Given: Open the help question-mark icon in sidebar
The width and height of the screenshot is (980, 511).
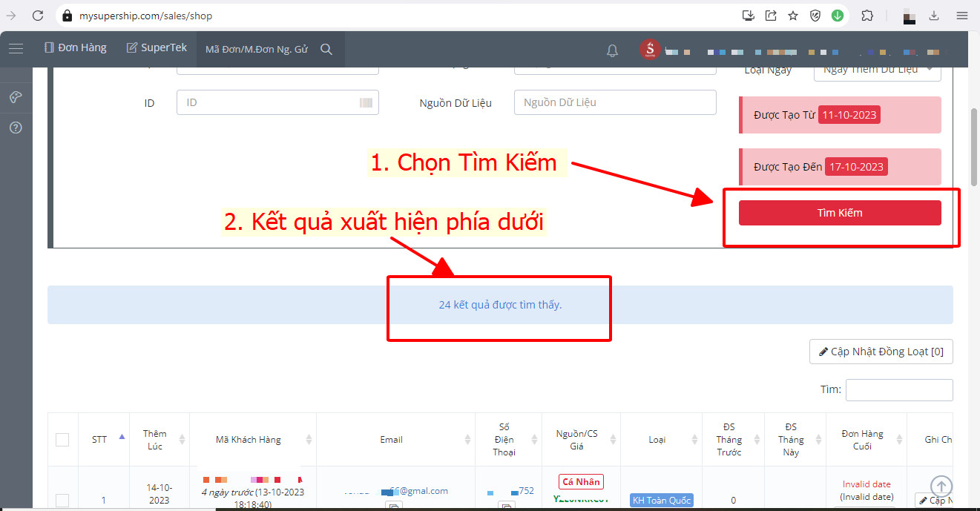Looking at the screenshot, I should pyautogui.click(x=16, y=128).
